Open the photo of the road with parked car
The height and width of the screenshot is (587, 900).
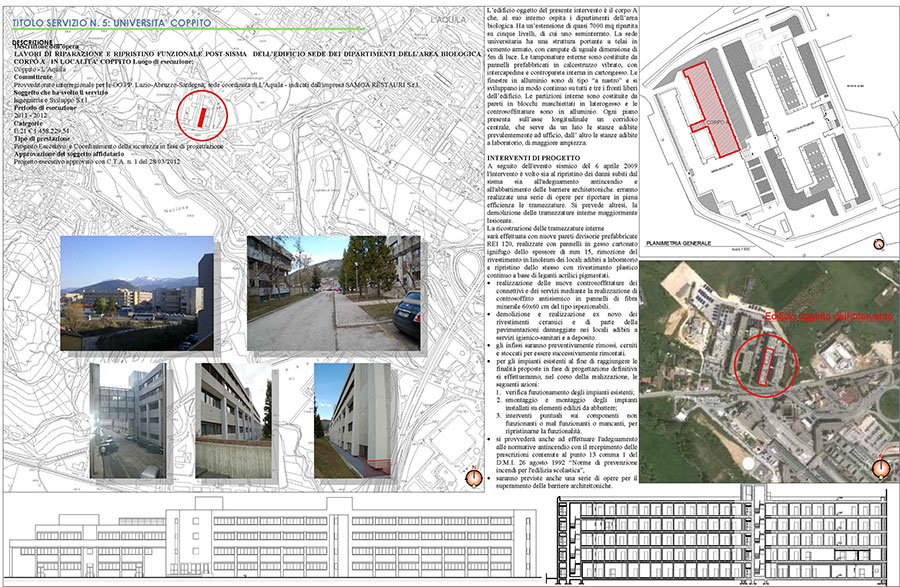pos(333,293)
